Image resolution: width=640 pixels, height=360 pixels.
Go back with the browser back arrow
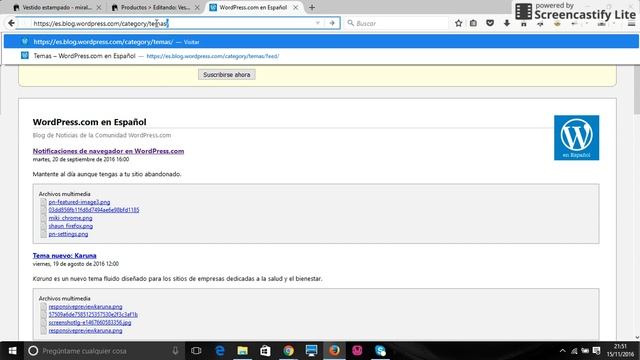click(11, 23)
